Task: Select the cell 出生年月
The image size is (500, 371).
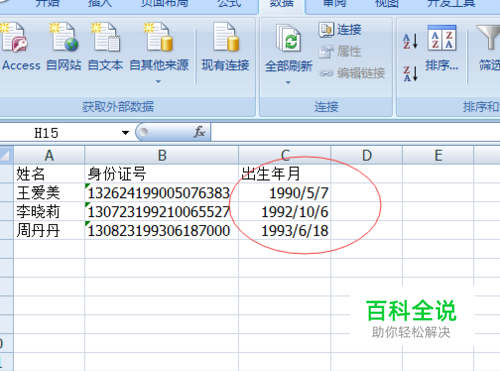Action: pyautogui.click(x=285, y=174)
